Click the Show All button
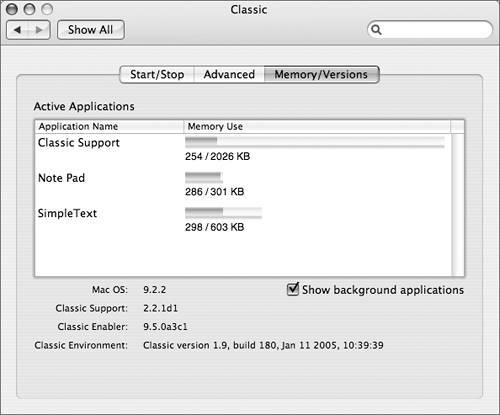This screenshot has height=415, width=500. click(x=91, y=30)
